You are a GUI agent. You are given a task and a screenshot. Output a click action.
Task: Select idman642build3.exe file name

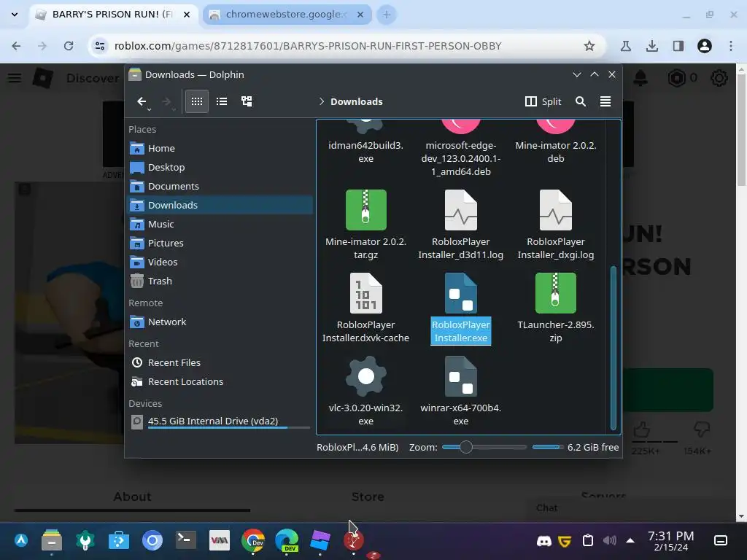click(365, 152)
